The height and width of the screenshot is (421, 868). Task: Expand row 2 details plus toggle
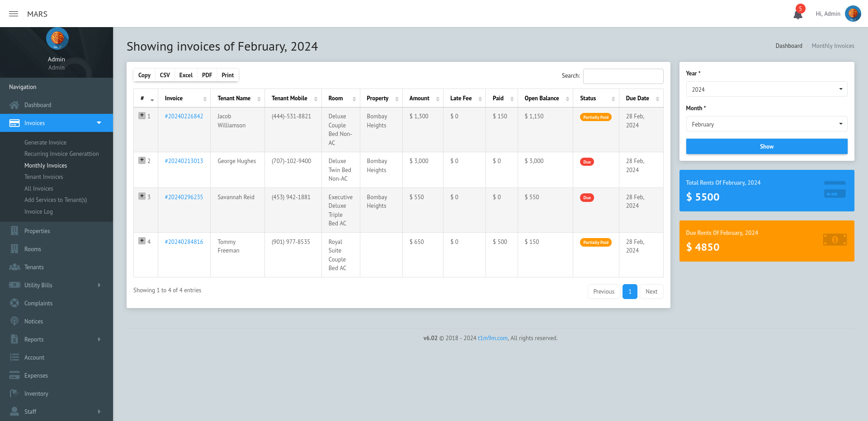pyautogui.click(x=142, y=160)
